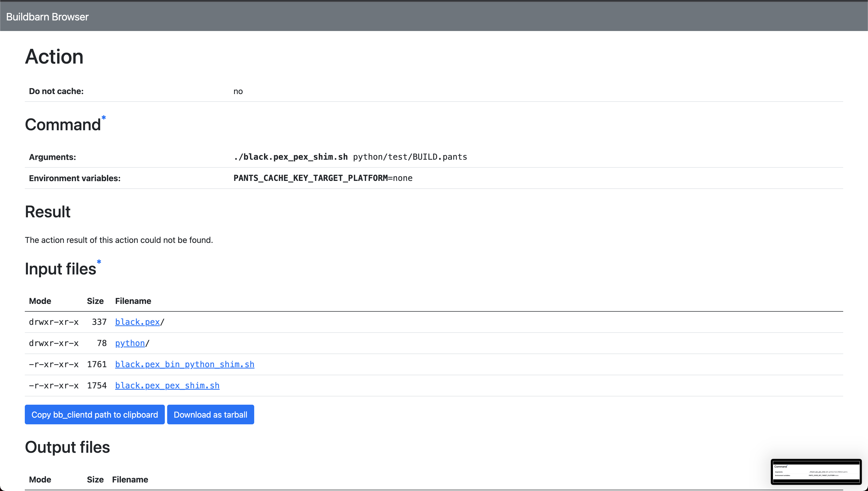
Task: Select the black.pex_pex_shim.sh argument text
Action: [x=290, y=156]
